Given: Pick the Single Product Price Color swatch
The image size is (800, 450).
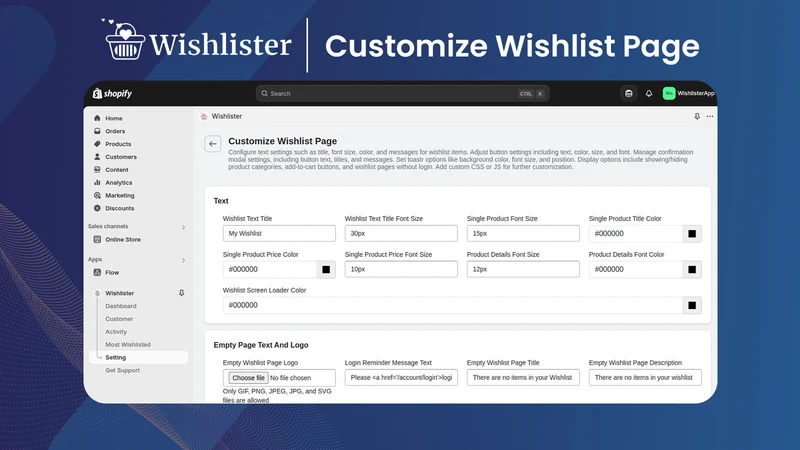Looking at the screenshot, I should (x=326, y=269).
